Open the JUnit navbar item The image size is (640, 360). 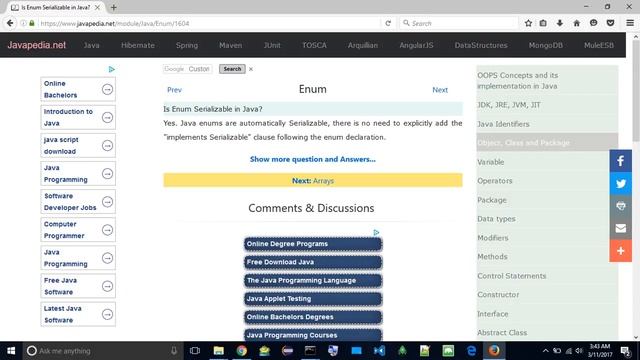click(272, 45)
